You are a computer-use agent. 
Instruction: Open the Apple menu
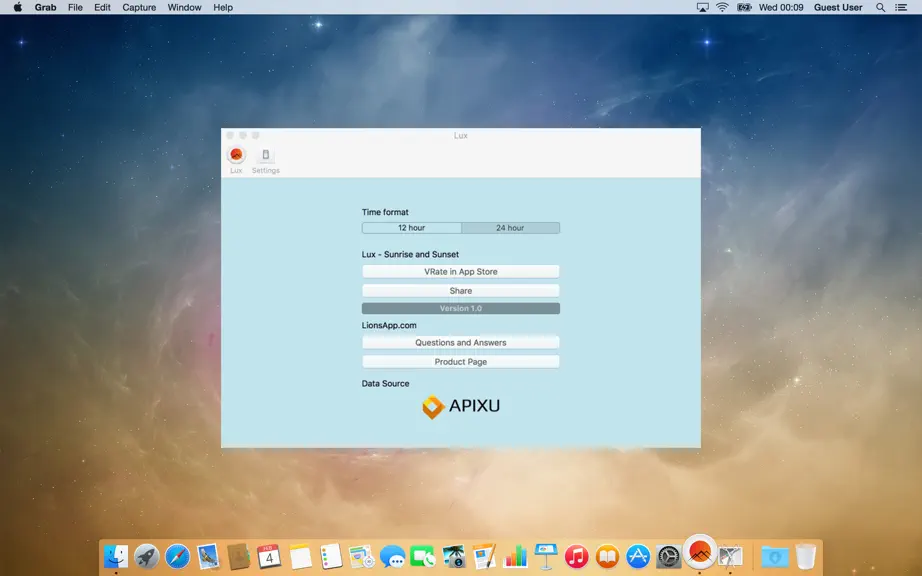18,8
